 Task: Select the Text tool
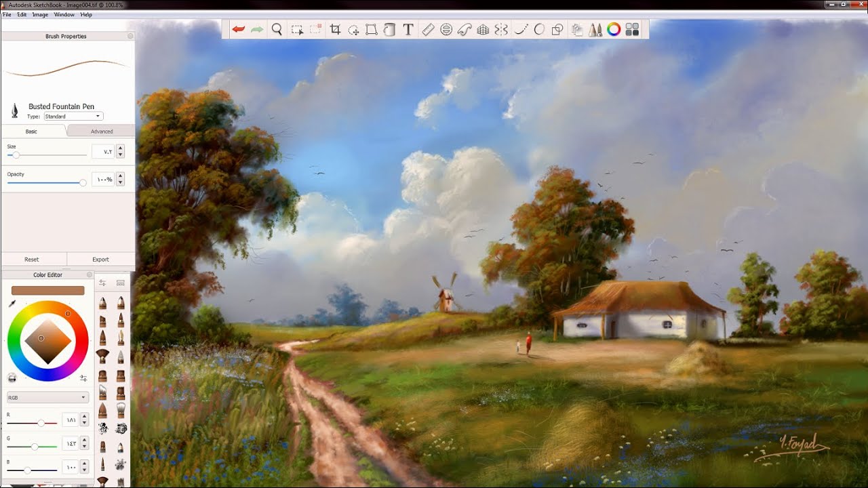tap(408, 29)
